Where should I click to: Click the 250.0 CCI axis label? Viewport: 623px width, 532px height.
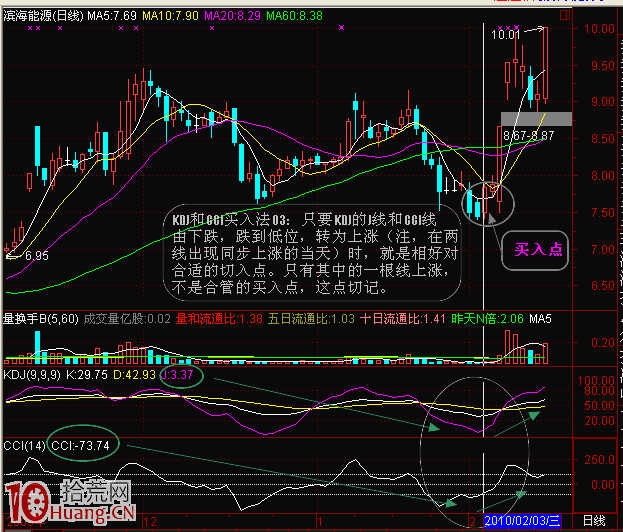(x=599, y=460)
